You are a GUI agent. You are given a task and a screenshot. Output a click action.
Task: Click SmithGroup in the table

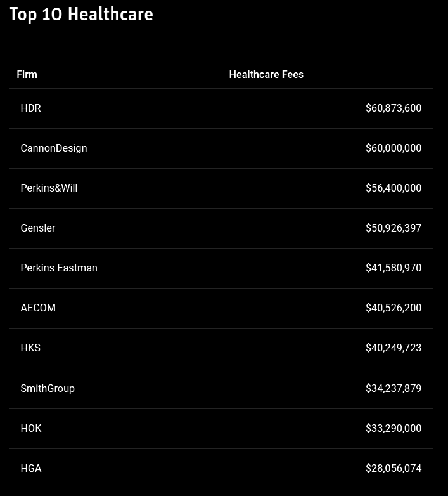48,388
